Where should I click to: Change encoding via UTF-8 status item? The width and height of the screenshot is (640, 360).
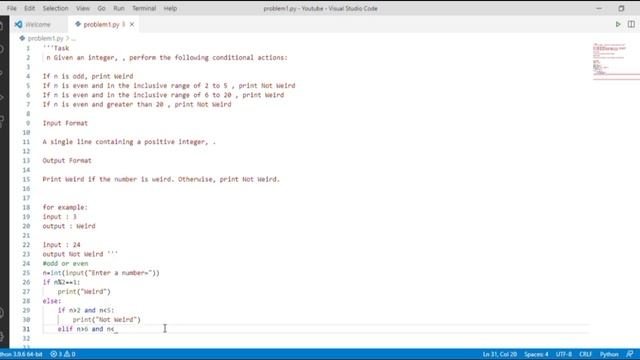click(x=564, y=354)
